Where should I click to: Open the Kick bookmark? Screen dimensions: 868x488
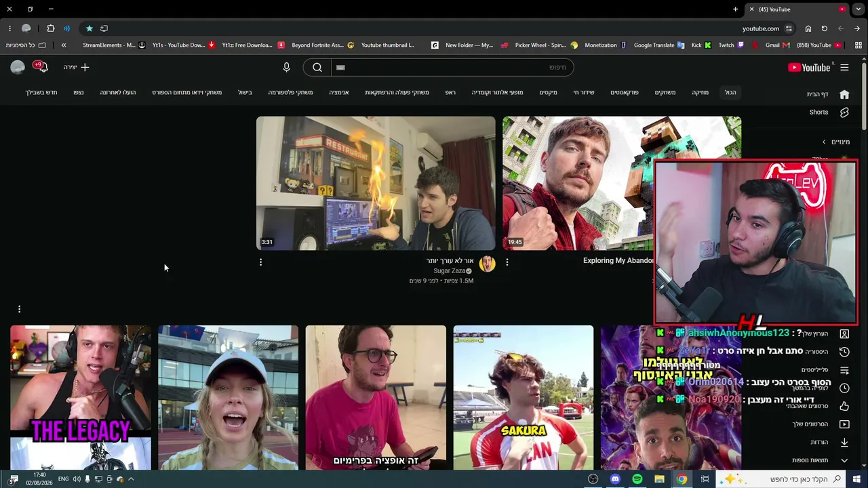701,45
